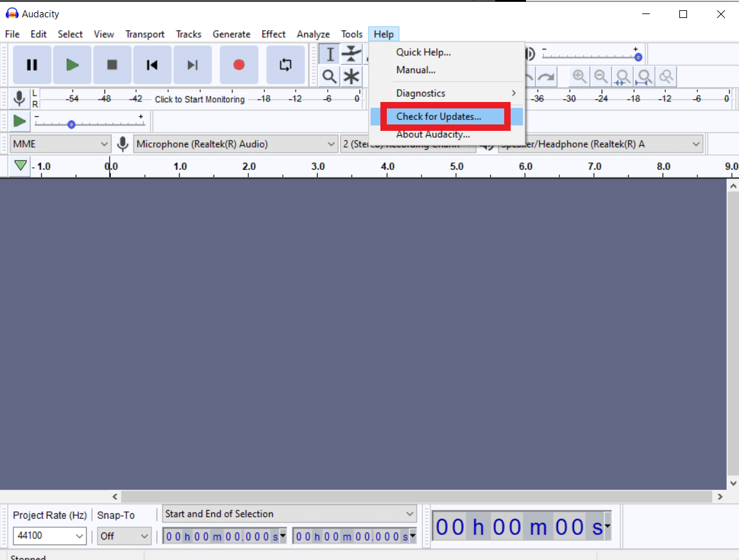Open the recording device dropdown

[x=235, y=144]
